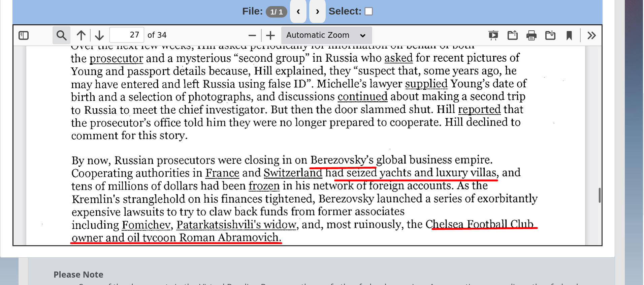The image size is (644, 285).
Task: Click the text 'Roman Abramovich'
Action: pyautogui.click(x=229, y=237)
